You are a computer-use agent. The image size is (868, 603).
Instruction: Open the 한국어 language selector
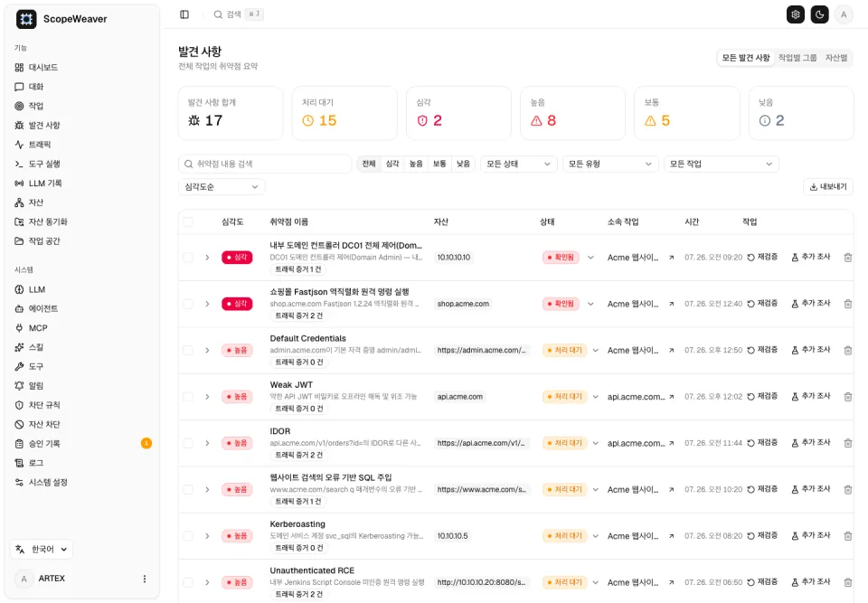[x=42, y=550]
